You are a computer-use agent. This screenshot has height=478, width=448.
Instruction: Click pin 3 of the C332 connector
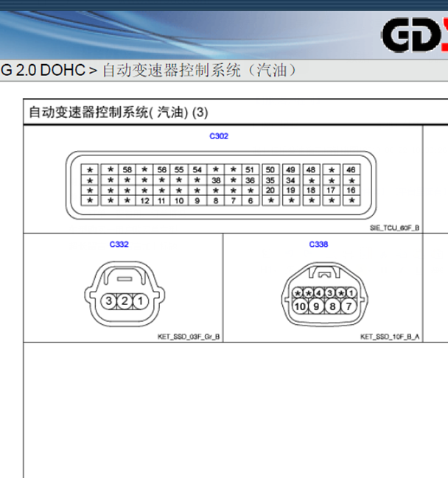(x=109, y=301)
